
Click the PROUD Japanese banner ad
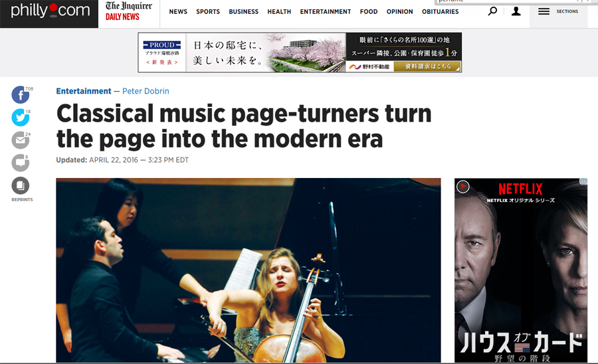pos(300,52)
